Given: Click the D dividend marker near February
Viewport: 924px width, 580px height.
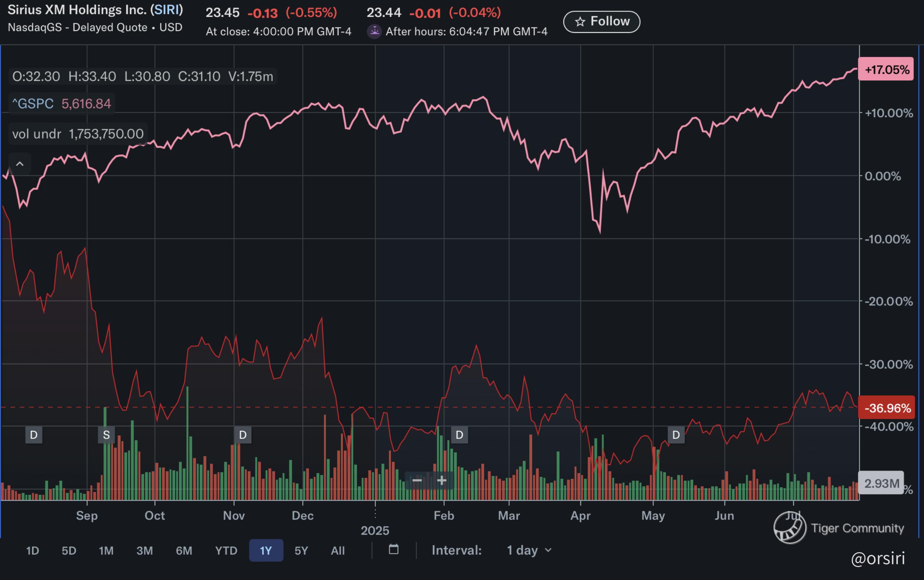Looking at the screenshot, I should tap(459, 435).
